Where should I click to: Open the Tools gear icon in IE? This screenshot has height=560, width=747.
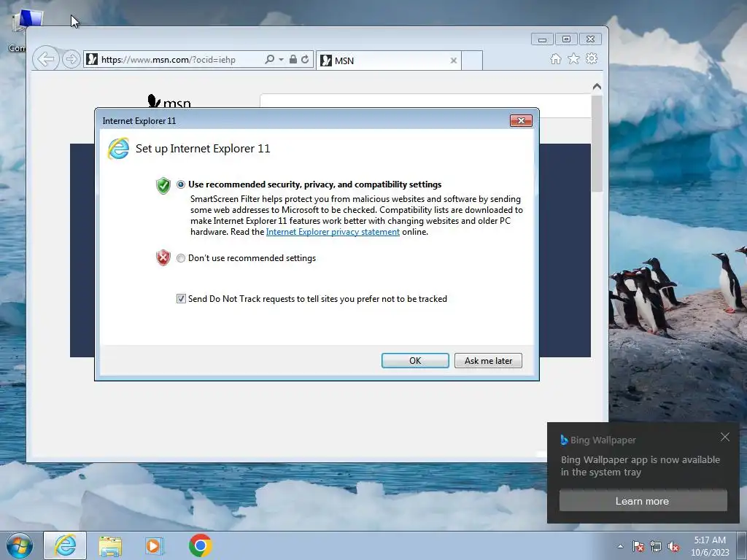click(x=592, y=58)
